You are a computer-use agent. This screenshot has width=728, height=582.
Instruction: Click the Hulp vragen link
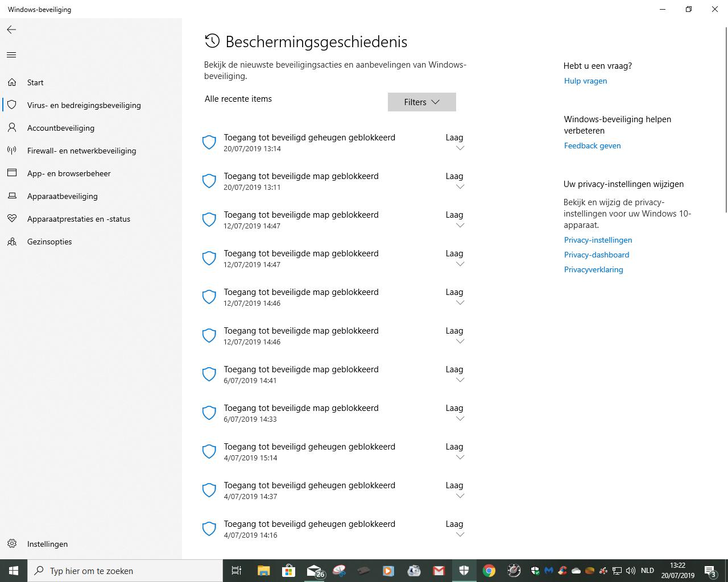(x=585, y=81)
